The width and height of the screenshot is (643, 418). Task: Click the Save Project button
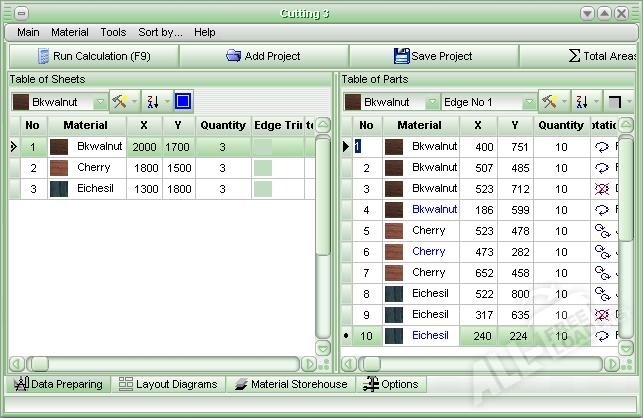click(x=433, y=56)
